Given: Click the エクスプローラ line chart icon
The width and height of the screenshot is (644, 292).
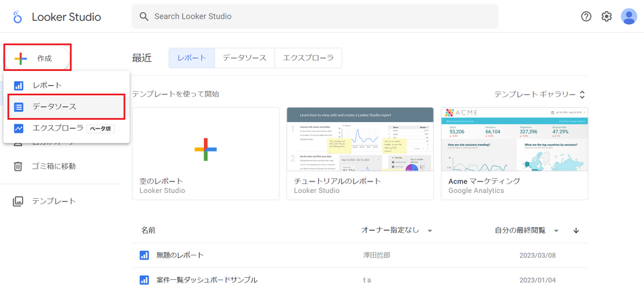Looking at the screenshot, I should point(19,129).
